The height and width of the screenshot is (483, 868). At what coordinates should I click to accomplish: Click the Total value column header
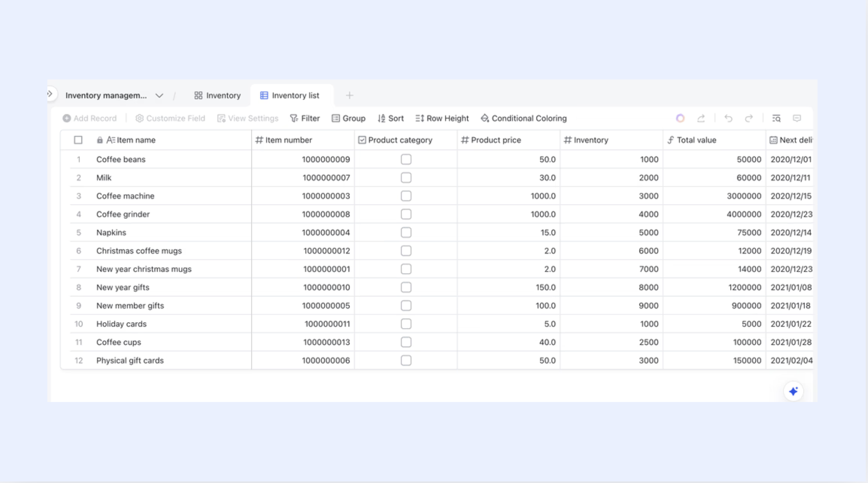[x=714, y=140]
